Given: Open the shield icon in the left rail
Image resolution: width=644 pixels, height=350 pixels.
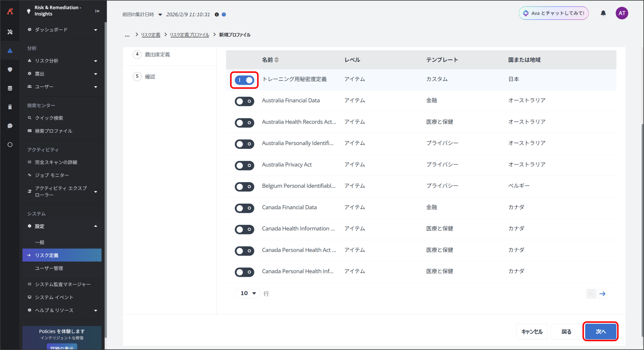Looking at the screenshot, I should [x=10, y=69].
